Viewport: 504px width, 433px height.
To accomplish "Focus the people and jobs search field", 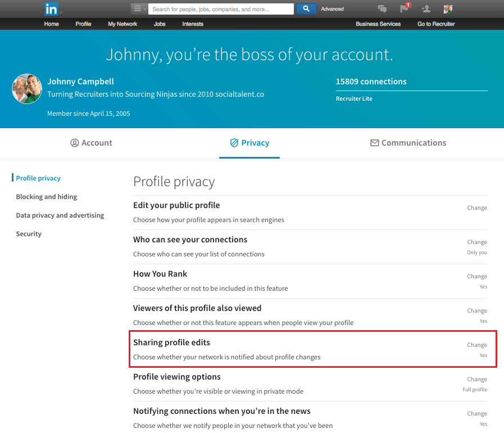I will point(221,9).
